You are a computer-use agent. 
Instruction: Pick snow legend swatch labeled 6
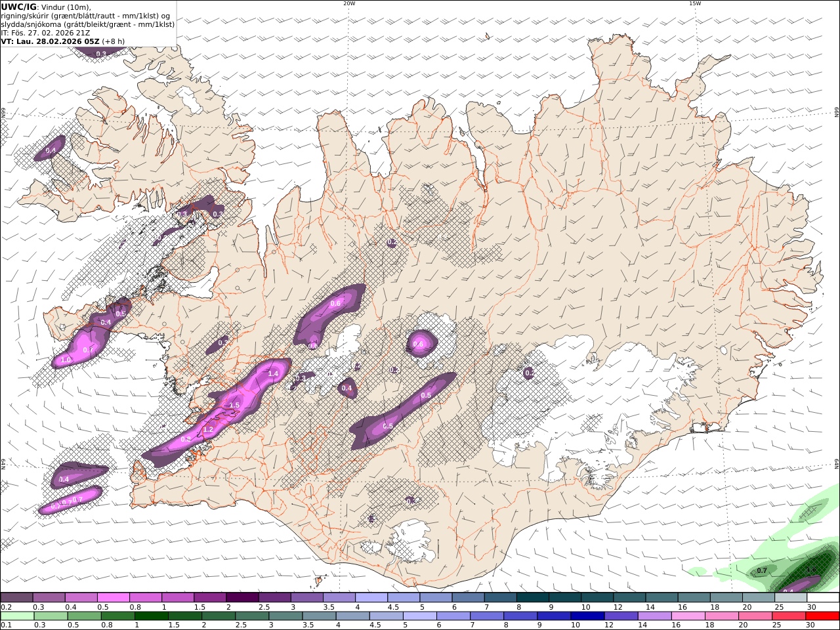click(x=469, y=598)
